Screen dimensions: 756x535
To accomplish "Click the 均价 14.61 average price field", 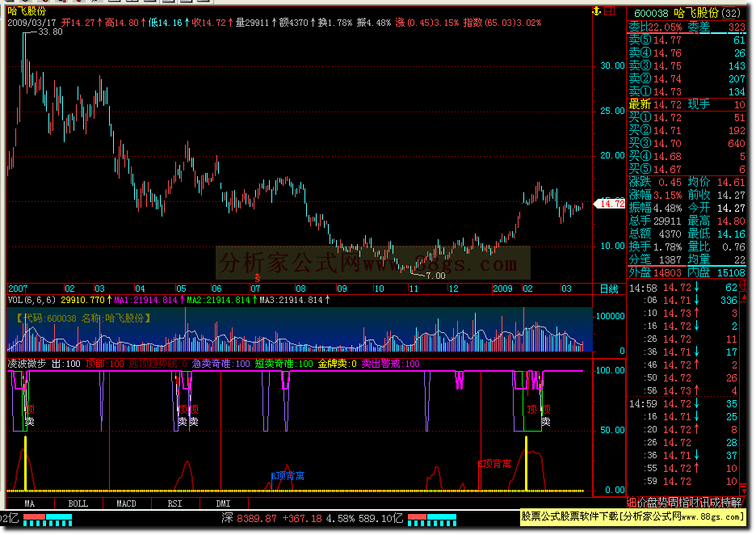I will click(x=716, y=183).
